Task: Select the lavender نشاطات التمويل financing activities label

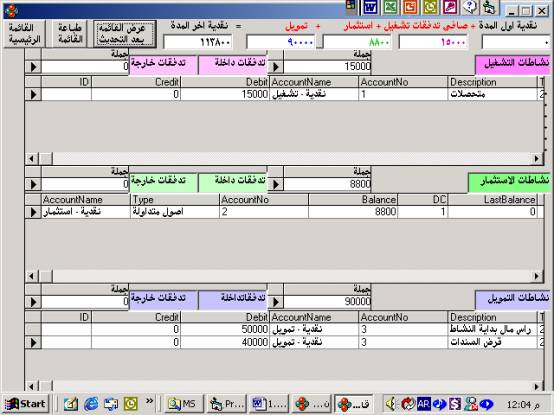Action: pyautogui.click(x=513, y=300)
